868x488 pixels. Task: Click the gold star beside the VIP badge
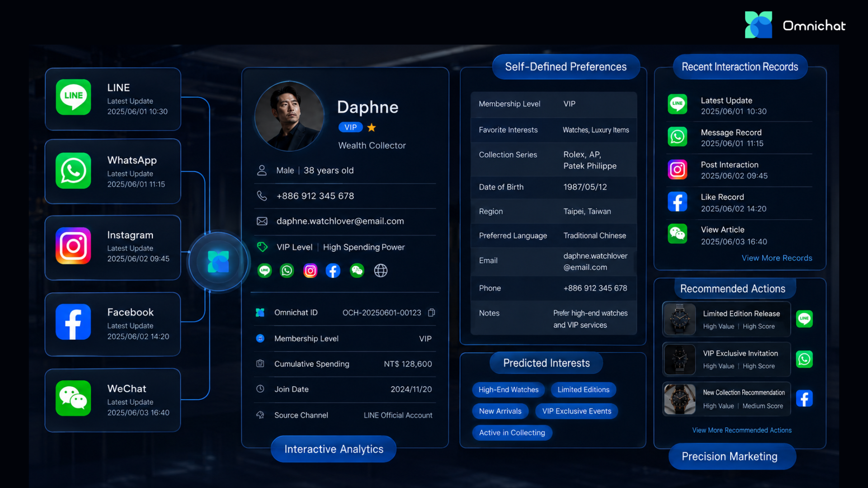[372, 127]
